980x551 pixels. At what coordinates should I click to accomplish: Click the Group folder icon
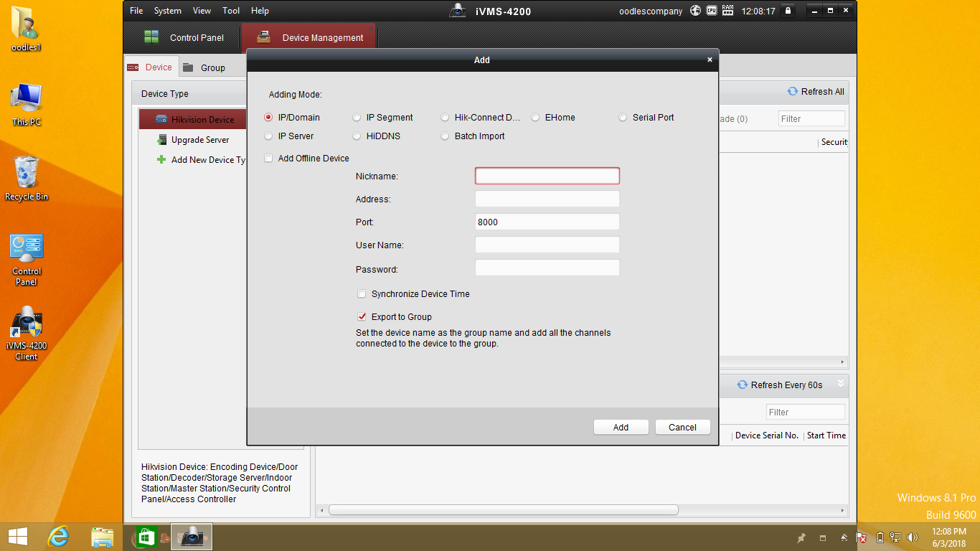(x=188, y=67)
